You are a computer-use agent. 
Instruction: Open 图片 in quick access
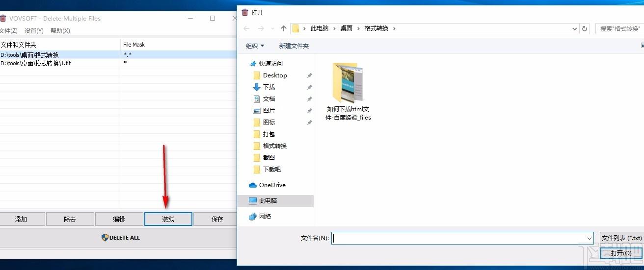(269, 111)
